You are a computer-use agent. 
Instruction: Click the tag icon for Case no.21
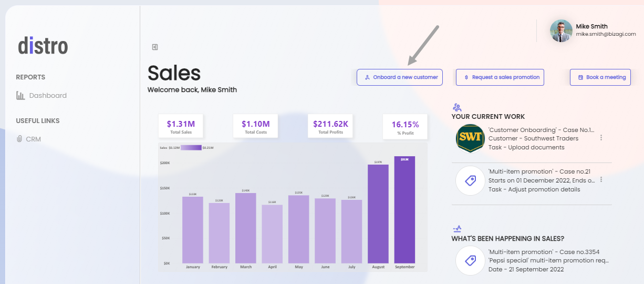point(470,181)
